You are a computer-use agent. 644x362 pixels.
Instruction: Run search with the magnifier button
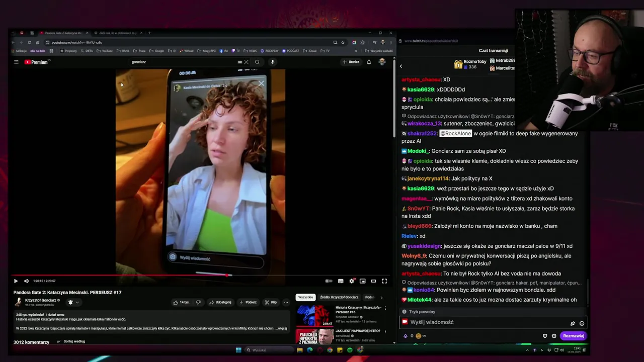257,62
